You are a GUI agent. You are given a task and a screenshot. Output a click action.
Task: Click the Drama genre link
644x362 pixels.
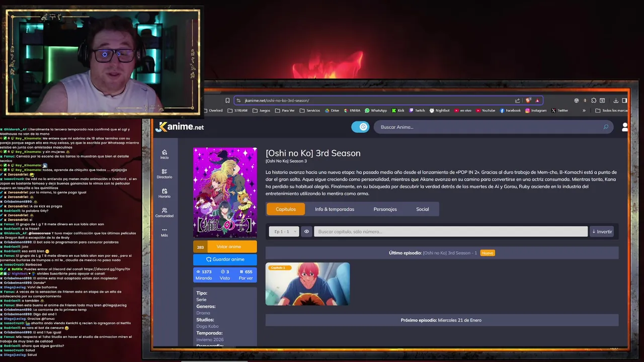point(203,313)
